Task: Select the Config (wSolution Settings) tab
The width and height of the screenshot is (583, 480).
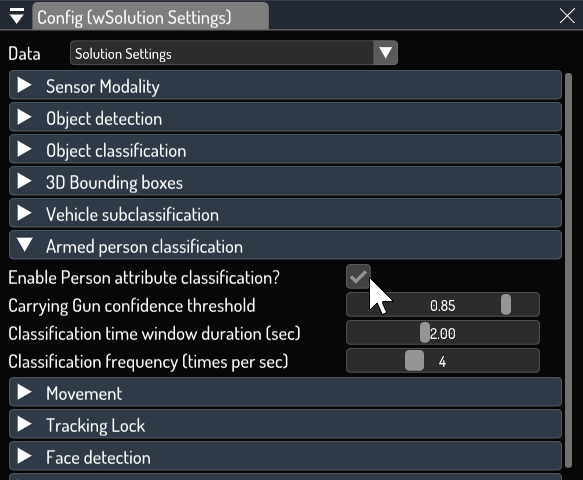Action: 151,17
